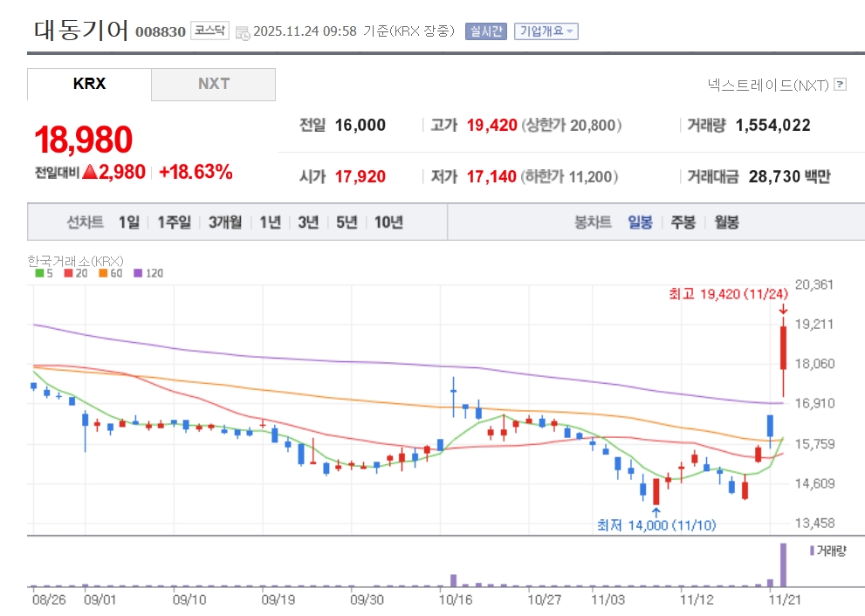Show the 5년 line chart
This screenshot has height=616, width=865.
tap(347, 222)
